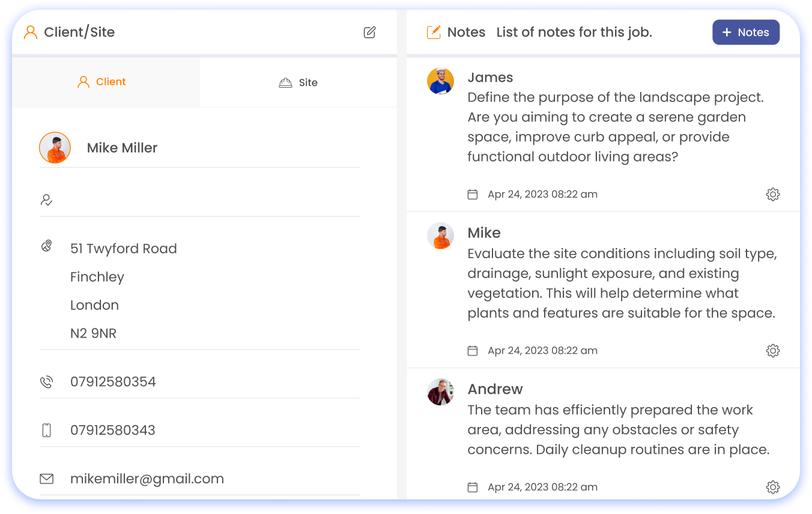Image resolution: width=812 pixels, height=514 pixels.
Task: Click the mikemiller@gmail.com email address
Action: (147, 479)
